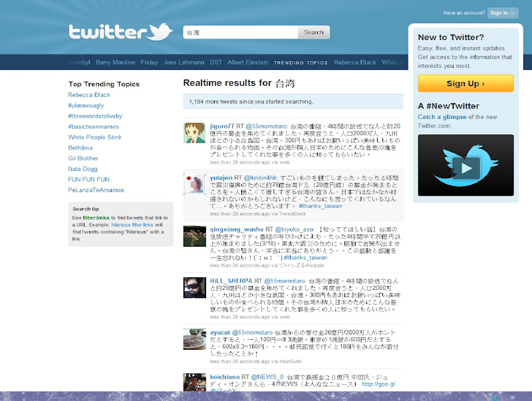
Task: Open qingxiang_wushu's profile link
Action: coord(237,229)
